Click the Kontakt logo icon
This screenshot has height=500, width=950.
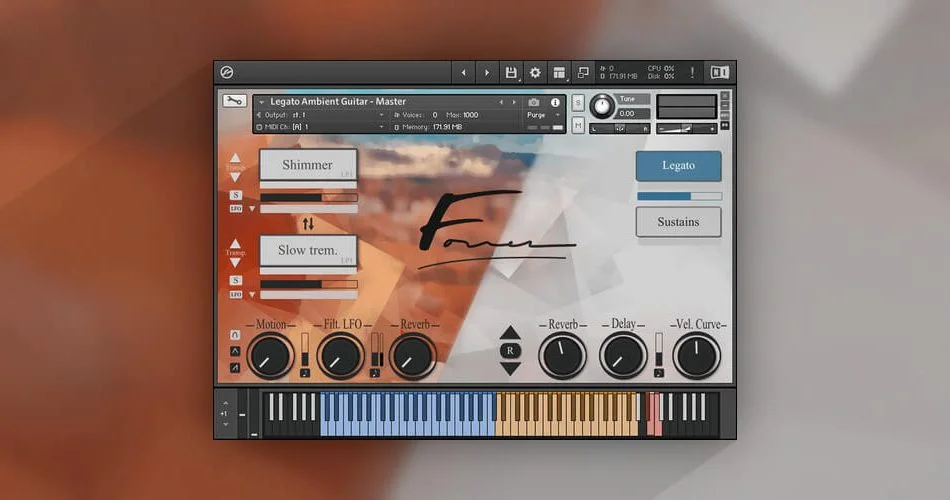coord(227,73)
